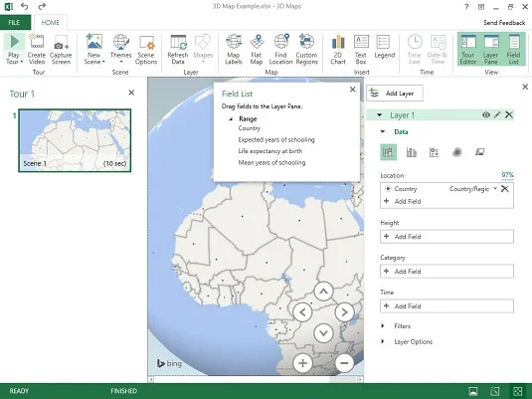Zoom out on the map
Image resolution: width=532 pixels, height=399 pixels.
point(344,363)
